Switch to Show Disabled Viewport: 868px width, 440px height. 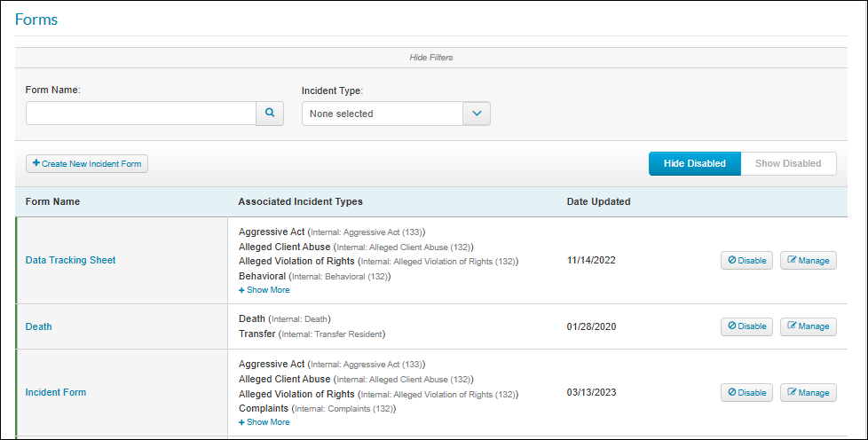pos(788,163)
